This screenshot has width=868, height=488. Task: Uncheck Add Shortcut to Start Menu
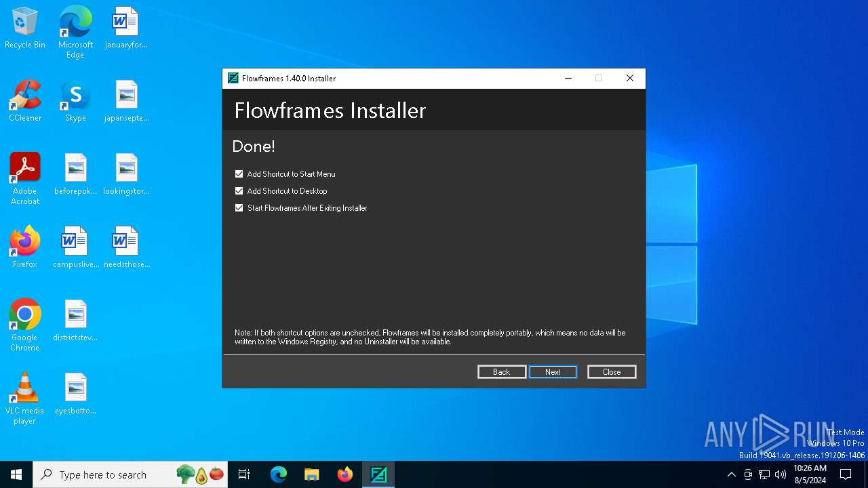coord(239,174)
